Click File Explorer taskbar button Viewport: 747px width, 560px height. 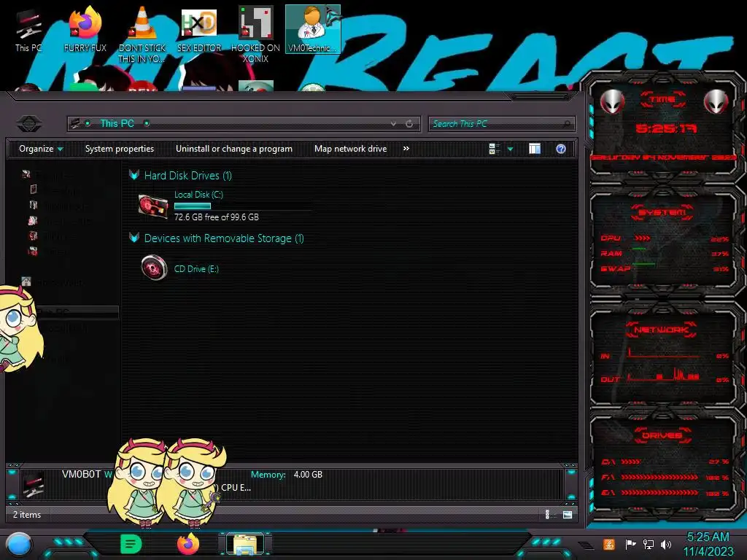pos(245,545)
